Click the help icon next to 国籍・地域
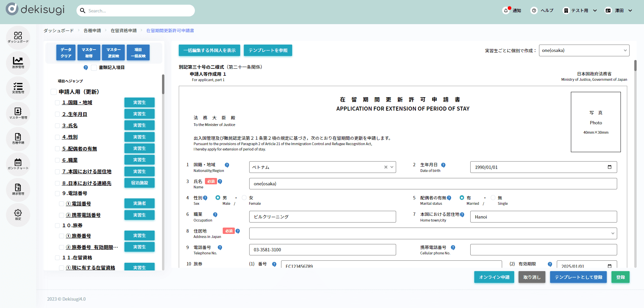644x308 pixels. coord(227,165)
